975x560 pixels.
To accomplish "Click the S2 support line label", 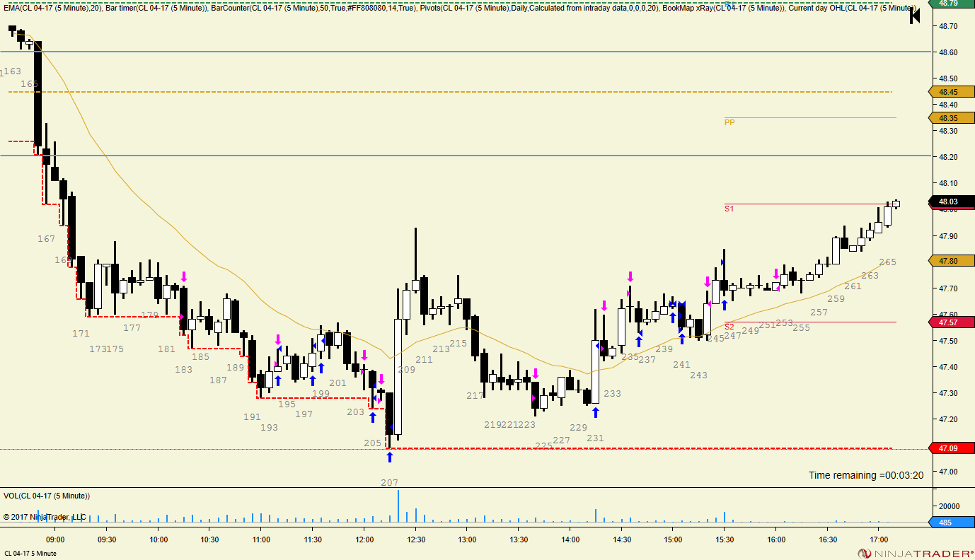I will tap(729, 327).
